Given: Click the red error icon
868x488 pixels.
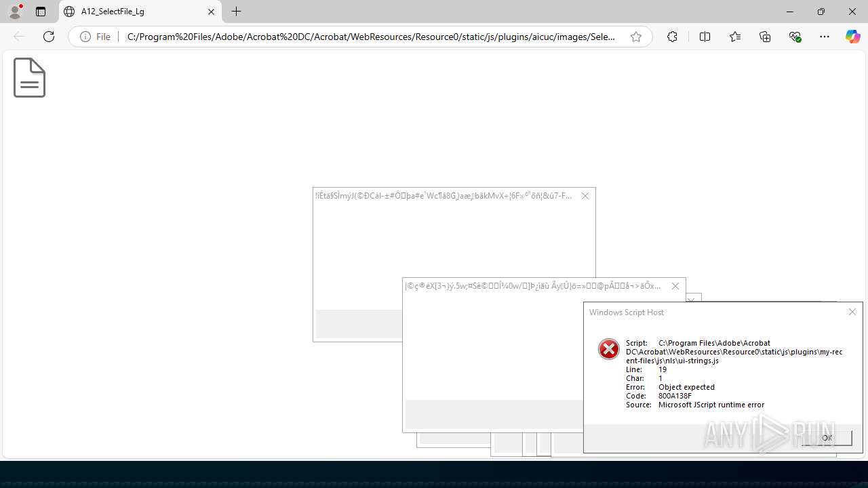Looking at the screenshot, I should click(x=608, y=349).
